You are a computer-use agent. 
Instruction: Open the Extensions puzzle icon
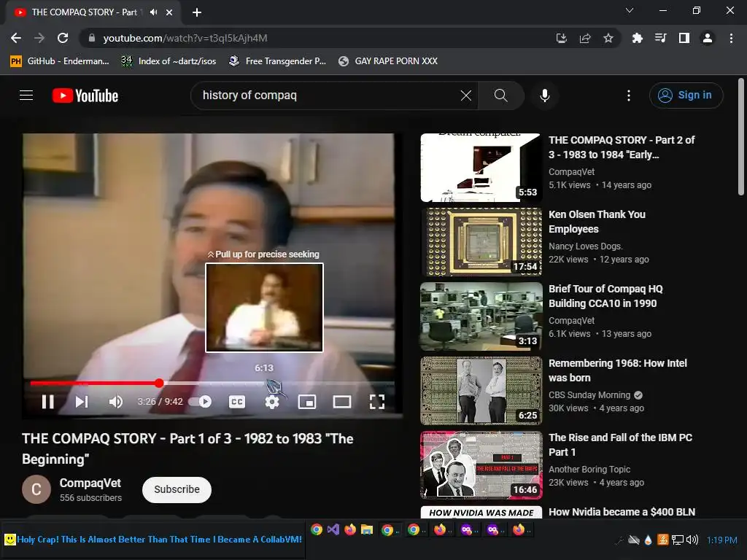(x=637, y=38)
